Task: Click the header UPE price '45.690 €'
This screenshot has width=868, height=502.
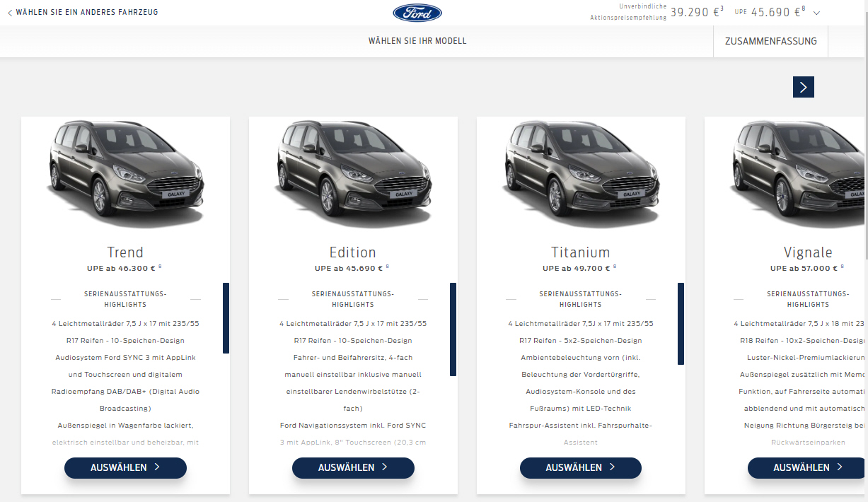Action: tap(776, 12)
